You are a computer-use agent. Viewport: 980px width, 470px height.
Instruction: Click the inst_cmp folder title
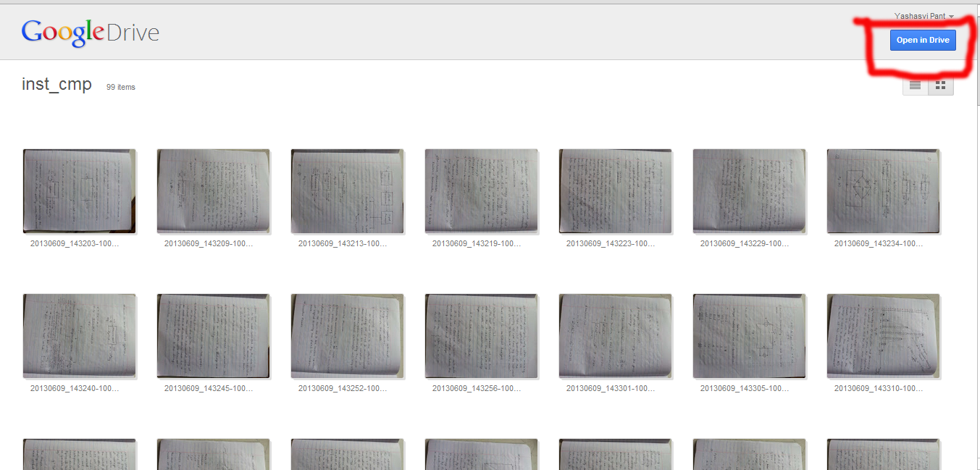click(x=56, y=85)
